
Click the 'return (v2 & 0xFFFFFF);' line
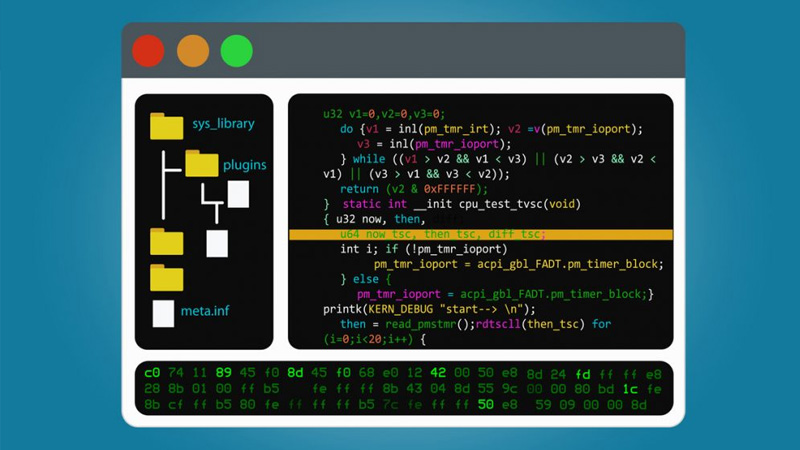[413, 188]
